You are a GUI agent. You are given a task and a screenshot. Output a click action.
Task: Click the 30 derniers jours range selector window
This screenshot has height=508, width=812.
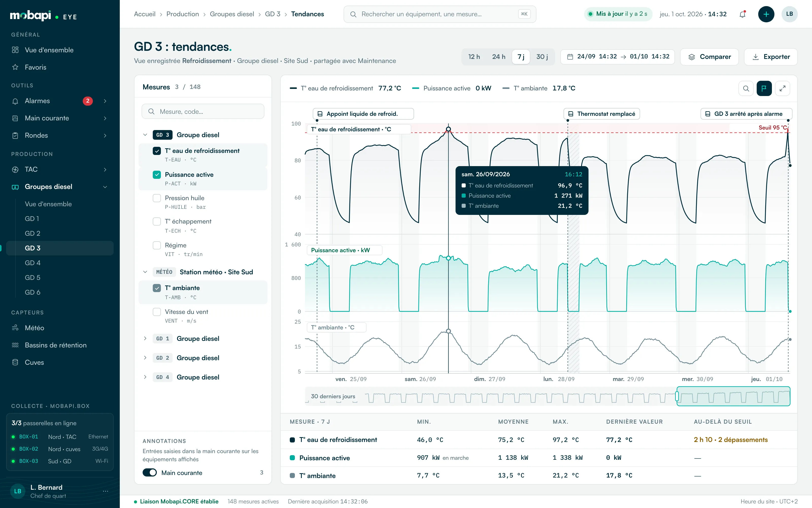click(733, 396)
